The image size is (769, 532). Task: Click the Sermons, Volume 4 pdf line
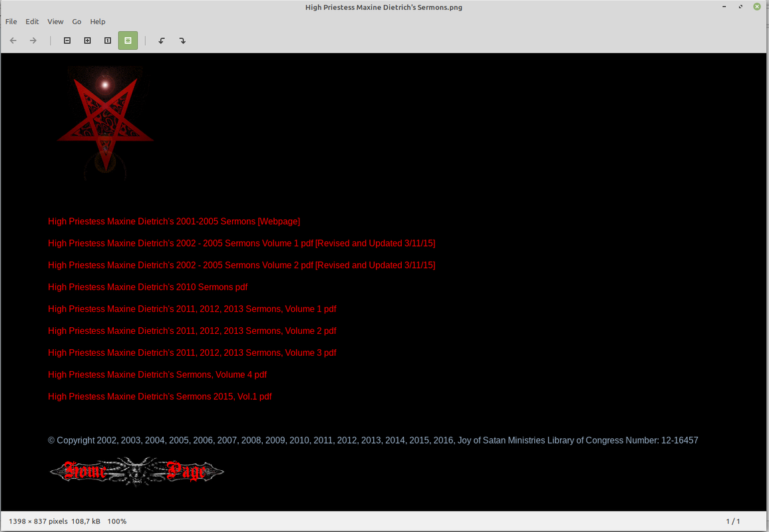point(158,374)
